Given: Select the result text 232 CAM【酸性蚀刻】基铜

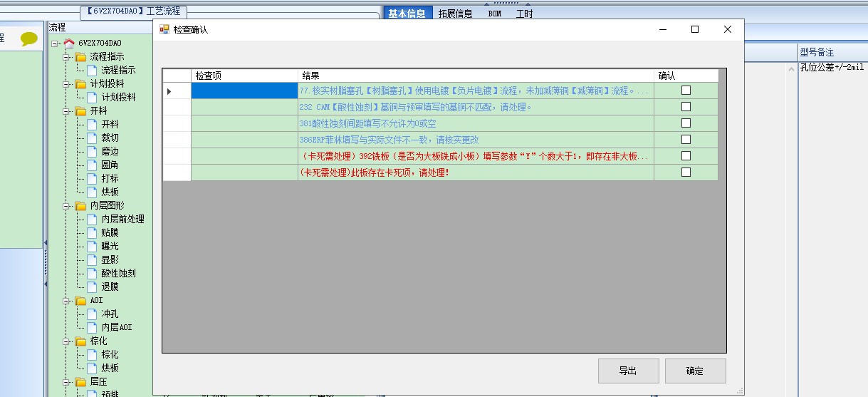Looking at the screenshot, I should click(x=416, y=107).
